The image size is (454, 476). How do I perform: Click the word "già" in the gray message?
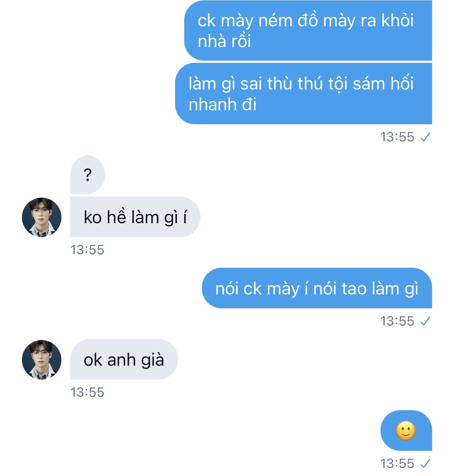point(152,360)
